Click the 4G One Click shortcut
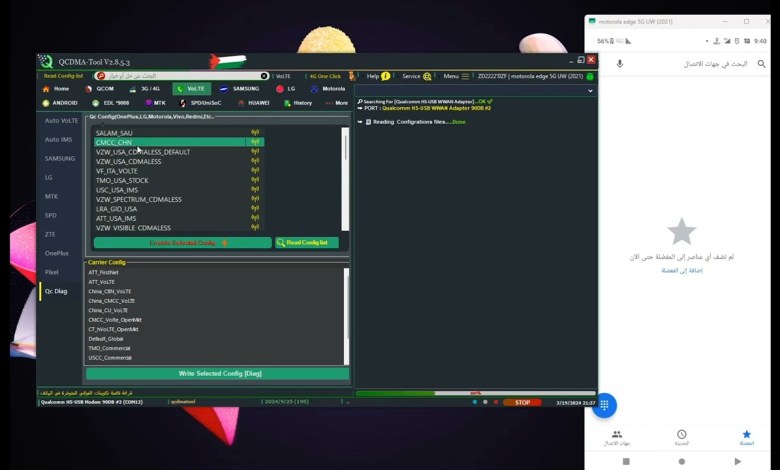Image resolution: width=780 pixels, height=470 pixels. click(x=325, y=77)
